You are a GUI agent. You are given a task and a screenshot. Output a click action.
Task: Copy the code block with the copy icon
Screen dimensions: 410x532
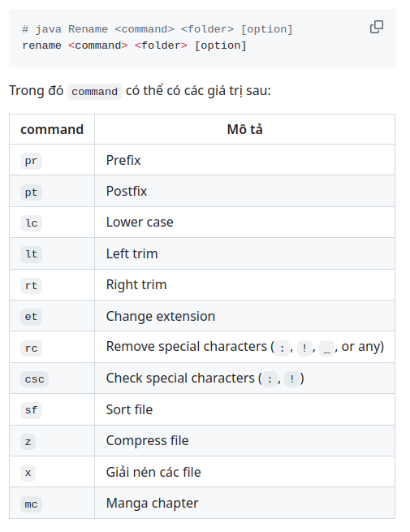point(377,27)
